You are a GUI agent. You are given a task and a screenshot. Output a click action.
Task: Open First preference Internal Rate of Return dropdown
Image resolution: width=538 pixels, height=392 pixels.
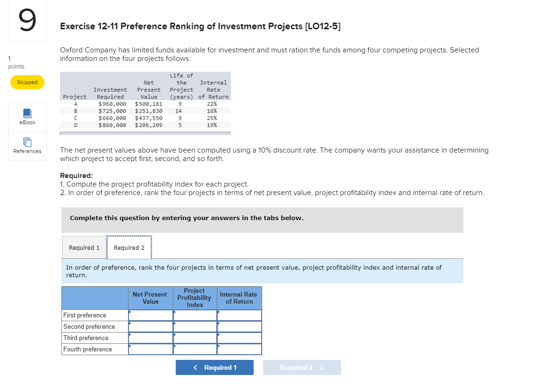click(x=239, y=315)
